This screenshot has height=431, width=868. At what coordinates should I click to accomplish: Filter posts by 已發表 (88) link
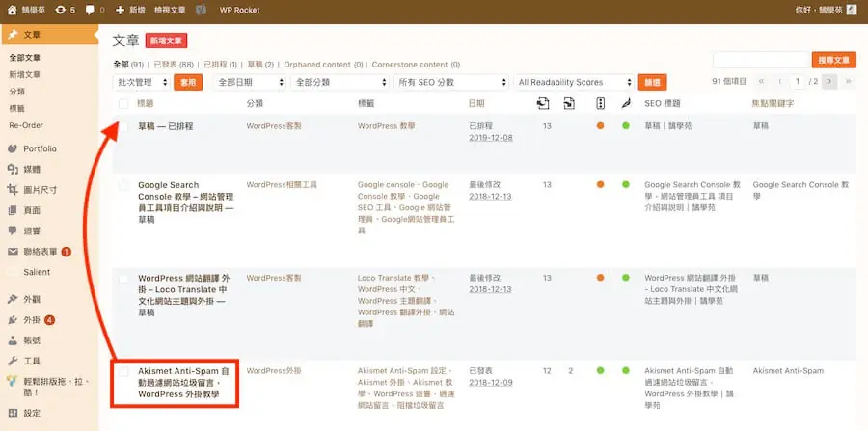[174, 65]
